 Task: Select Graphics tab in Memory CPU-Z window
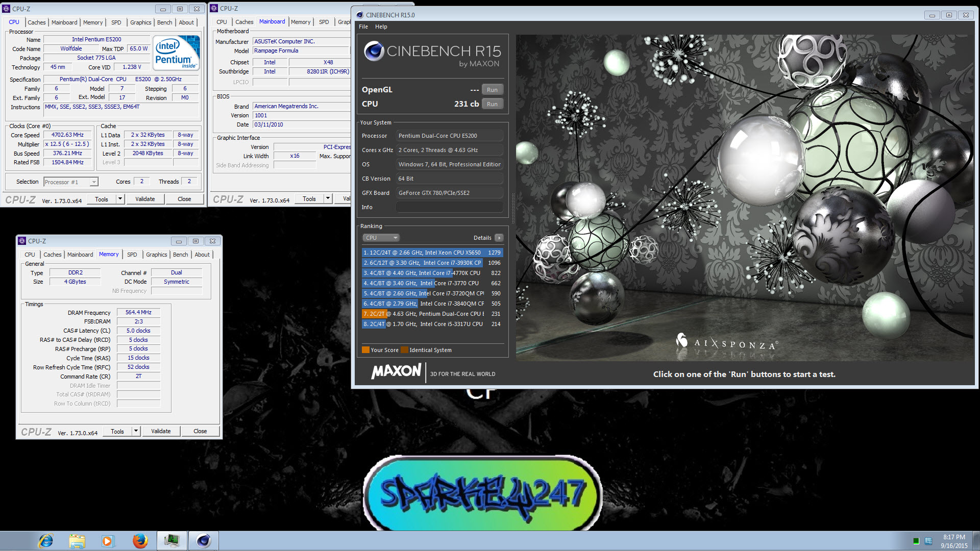coord(157,255)
